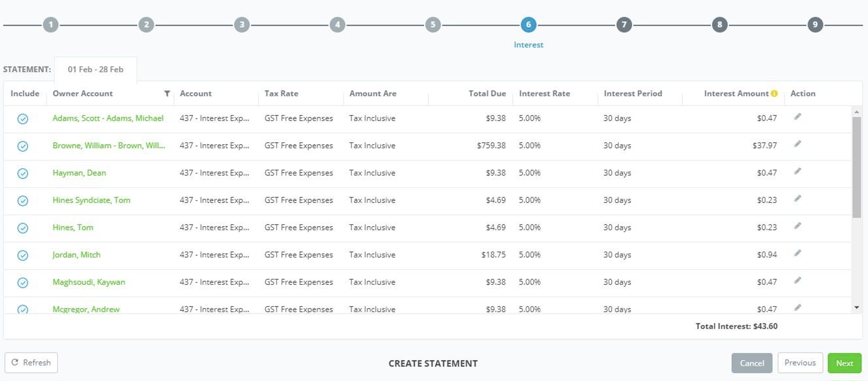Sort by Interest Rate column header
The image size is (868, 381).
click(544, 93)
